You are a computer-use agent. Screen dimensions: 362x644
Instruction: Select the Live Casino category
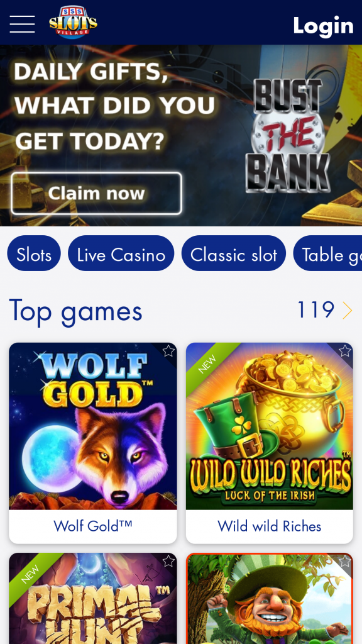point(121,253)
